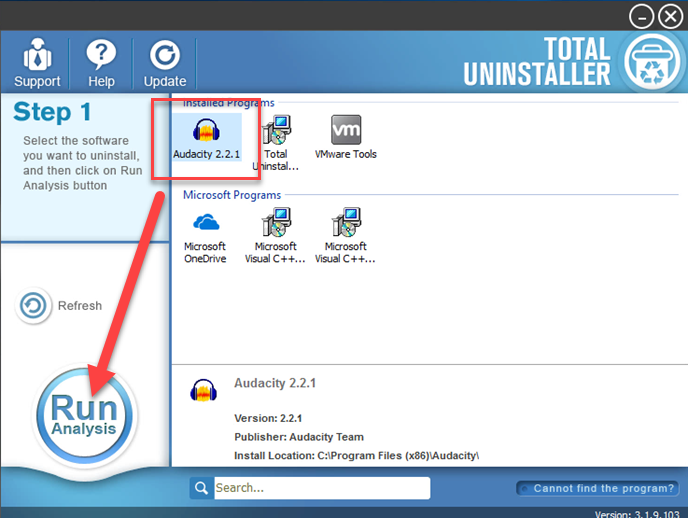Select the first Microsoft Visual C++ entry
The image size is (688, 518).
tap(275, 236)
